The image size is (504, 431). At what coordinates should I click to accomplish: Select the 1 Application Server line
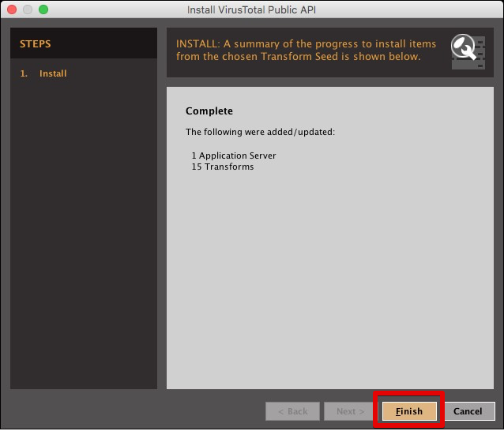click(234, 156)
